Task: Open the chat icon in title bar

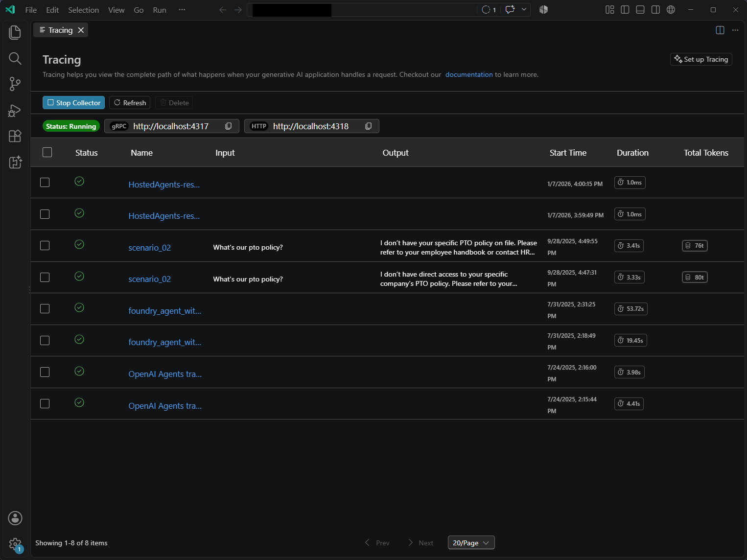Action: 510,10
